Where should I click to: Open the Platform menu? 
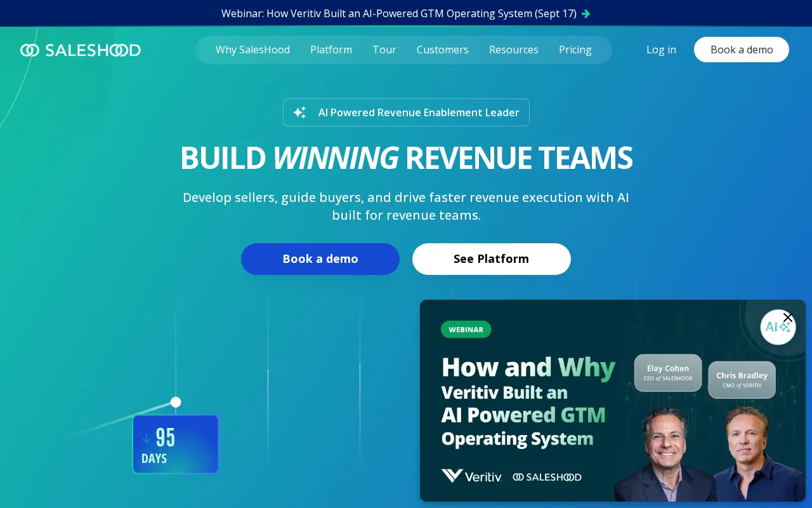click(x=331, y=50)
